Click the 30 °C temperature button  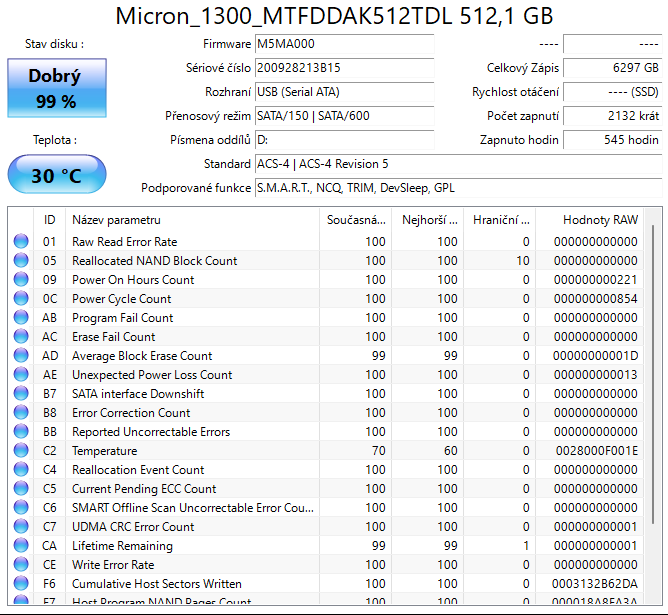57,175
